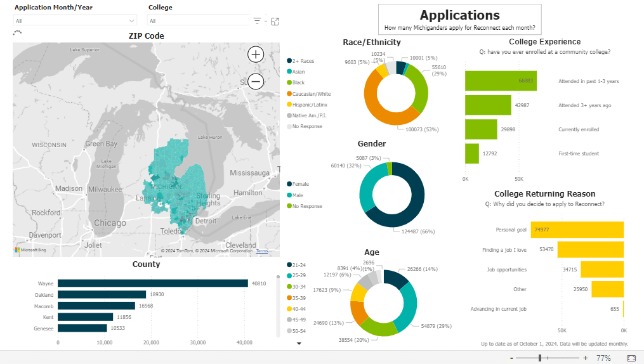The width and height of the screenshot is (644, 364).
Task: Click the Male donut segment (32%)
Action: click(366, 190)
